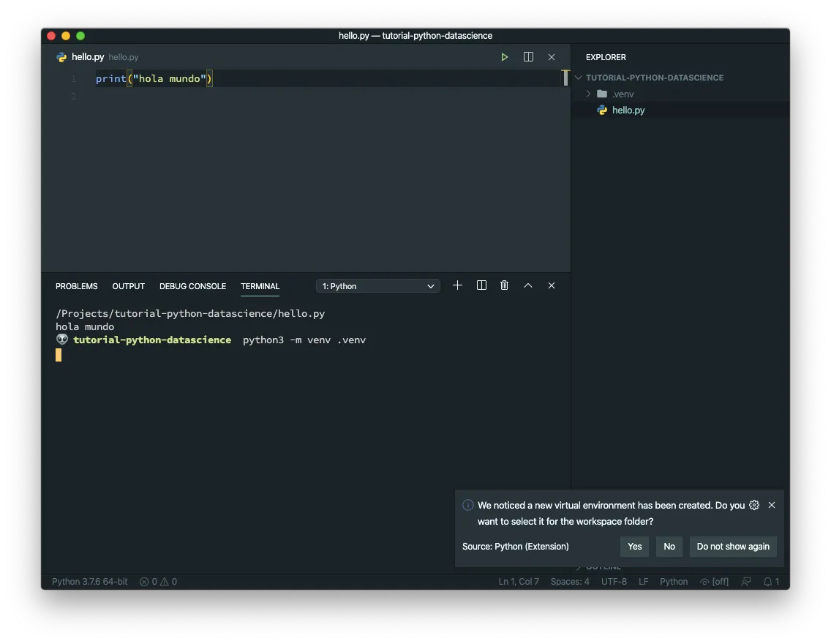Viewport: 831px width, 644px height.
Task: Click the EXPLORER panel header
Action: (606, 57)
